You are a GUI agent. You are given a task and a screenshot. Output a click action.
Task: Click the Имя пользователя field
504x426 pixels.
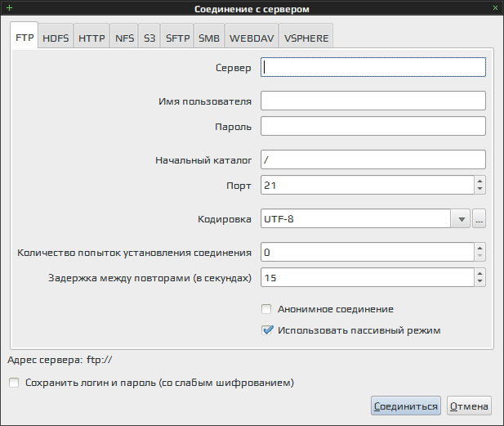373,101
